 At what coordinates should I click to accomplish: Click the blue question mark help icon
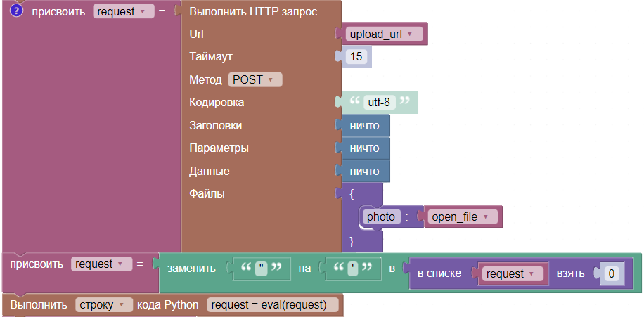click(16, 11)
